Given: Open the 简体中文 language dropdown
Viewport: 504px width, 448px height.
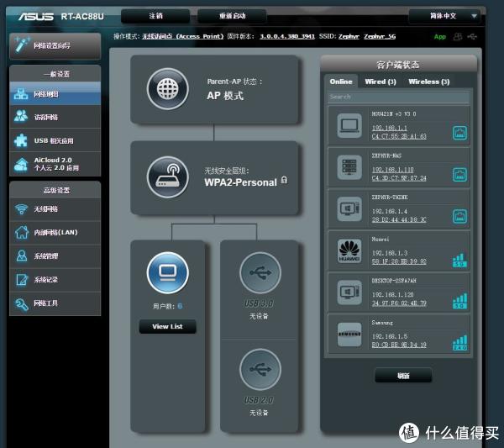Looking at the screenshot, I should pyautogui.click(x=445, y=16).
